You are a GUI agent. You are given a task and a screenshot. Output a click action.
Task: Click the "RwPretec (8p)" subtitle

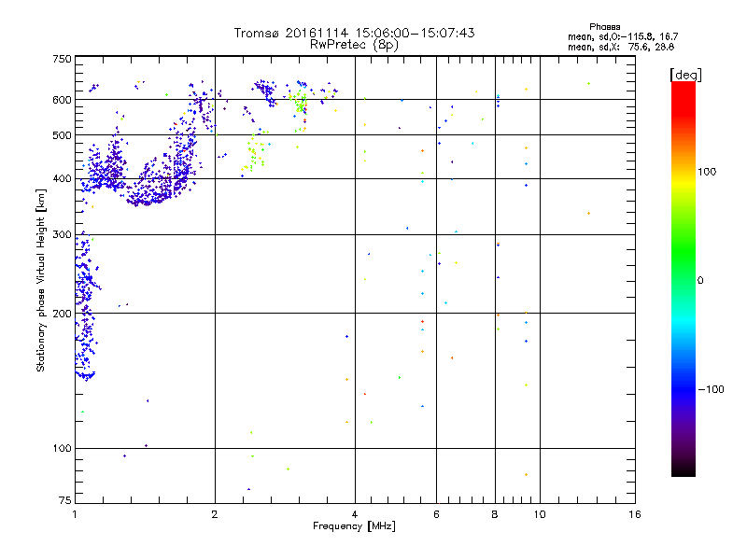(x=354, y=45)
